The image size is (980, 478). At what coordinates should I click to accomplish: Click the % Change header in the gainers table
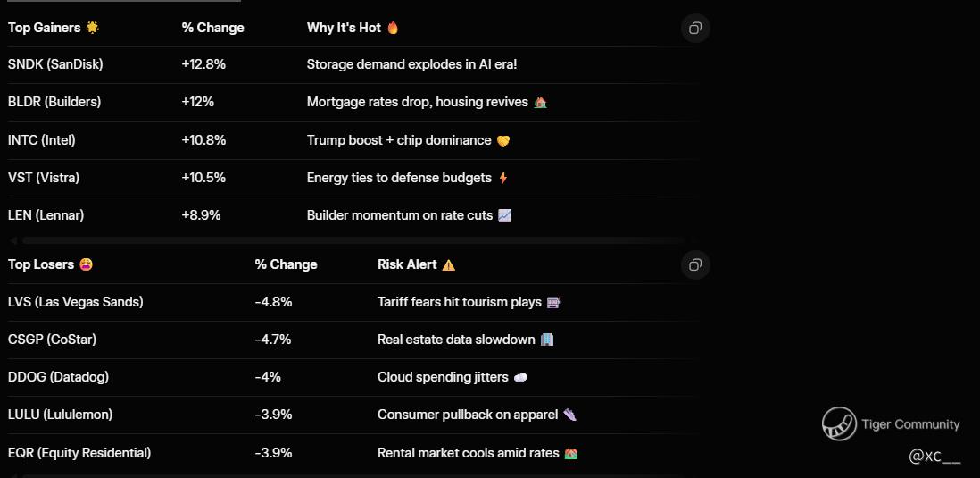212,29
